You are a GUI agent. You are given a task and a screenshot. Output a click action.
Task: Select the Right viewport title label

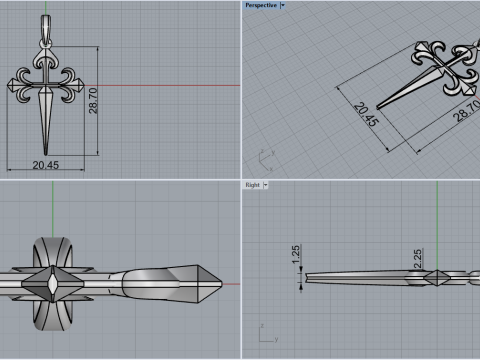pos(252,185)
